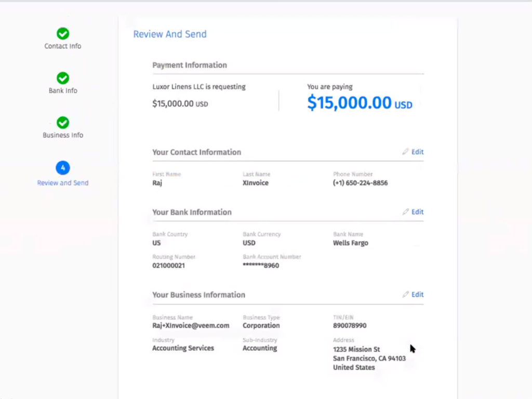This screenshot has width=532, height=399.
Task: Click the business name Raj+XInvoice@veem.com
Action: tap(191, 325)
